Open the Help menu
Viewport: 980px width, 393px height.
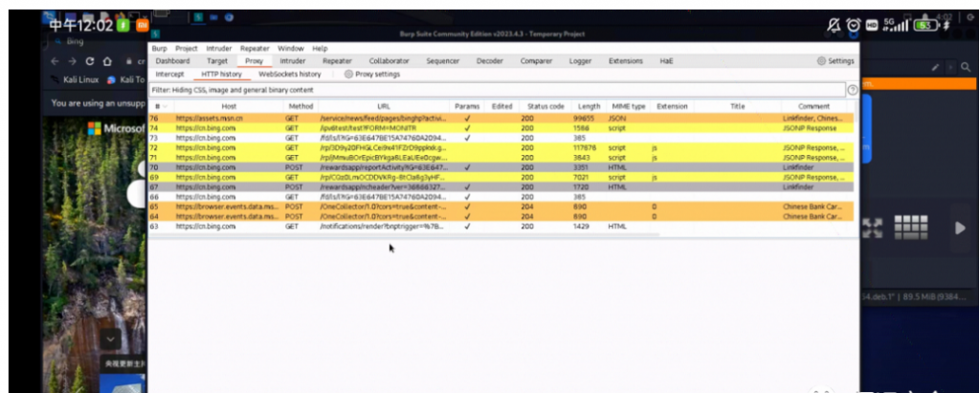(x=320, y=48)
